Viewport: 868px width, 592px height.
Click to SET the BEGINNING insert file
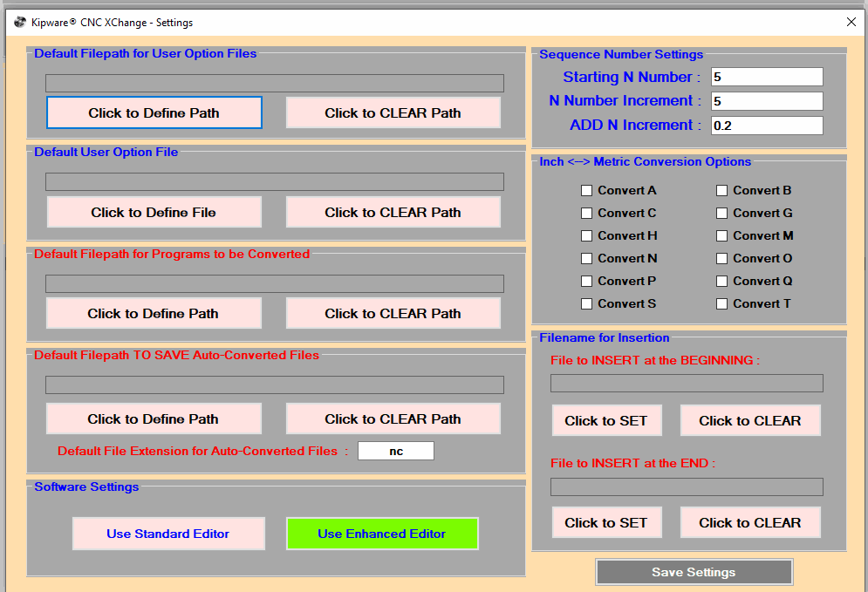[606, 420]
